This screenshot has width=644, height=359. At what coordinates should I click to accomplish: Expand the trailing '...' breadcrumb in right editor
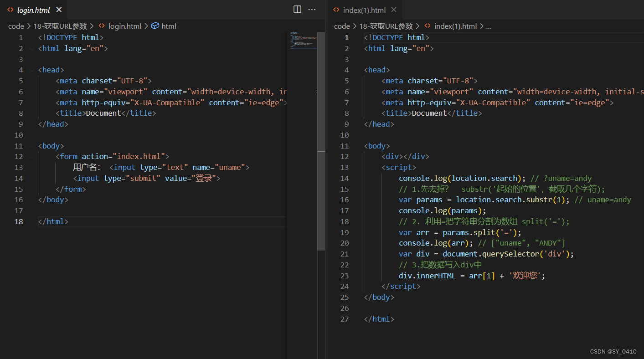point(489,26)
